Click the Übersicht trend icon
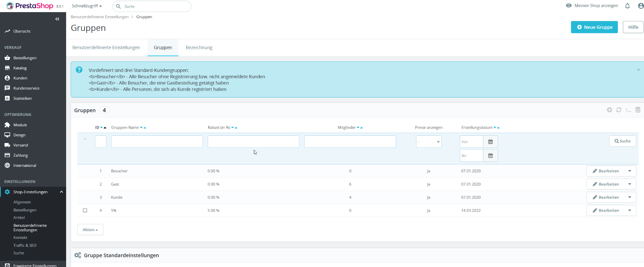Screen dimensions: 644x267 (x=7, y=31)
